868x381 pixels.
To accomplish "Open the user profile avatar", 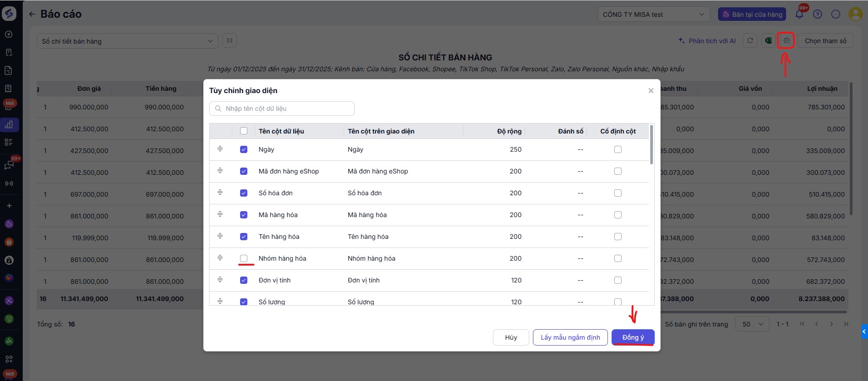I will point(855,14).
